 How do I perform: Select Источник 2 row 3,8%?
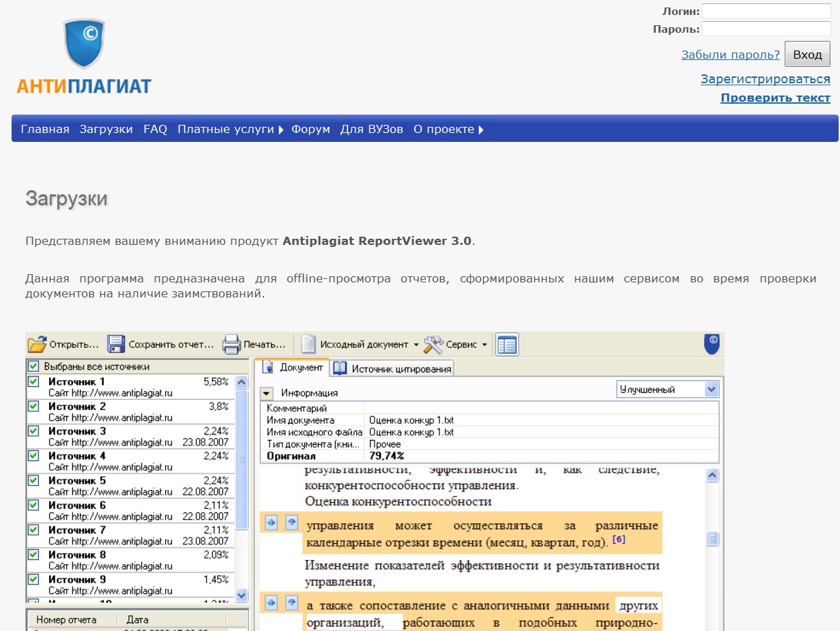tap(130, 412)
